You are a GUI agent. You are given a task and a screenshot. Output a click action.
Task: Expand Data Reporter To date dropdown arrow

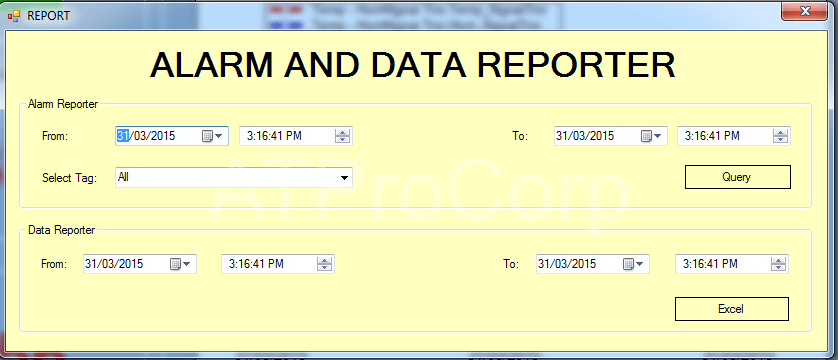pyautogui.click(x=639, y=264)
